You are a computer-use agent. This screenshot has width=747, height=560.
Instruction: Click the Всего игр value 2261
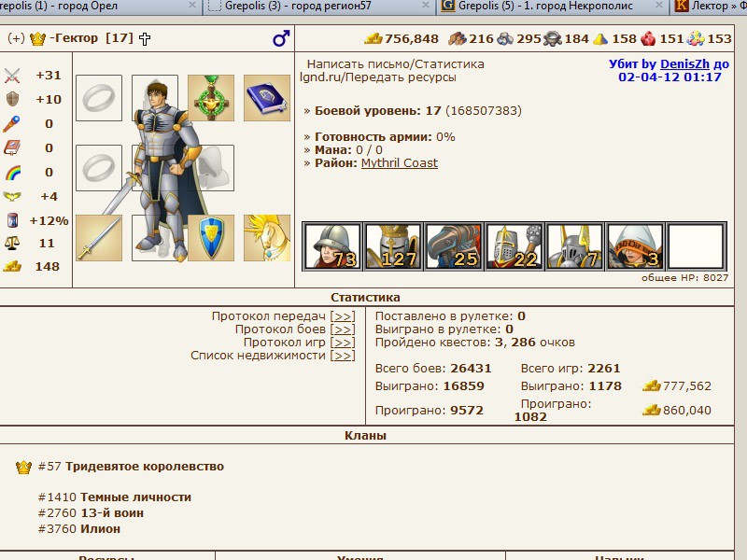click(x=604, y=369)
